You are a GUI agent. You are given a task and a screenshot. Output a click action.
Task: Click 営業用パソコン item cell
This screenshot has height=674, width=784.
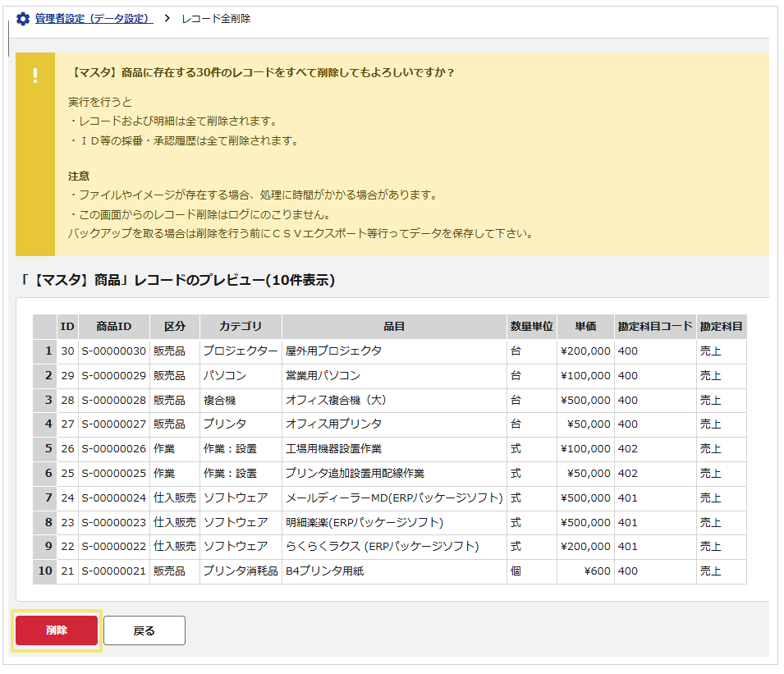click(x=394, y=375)
